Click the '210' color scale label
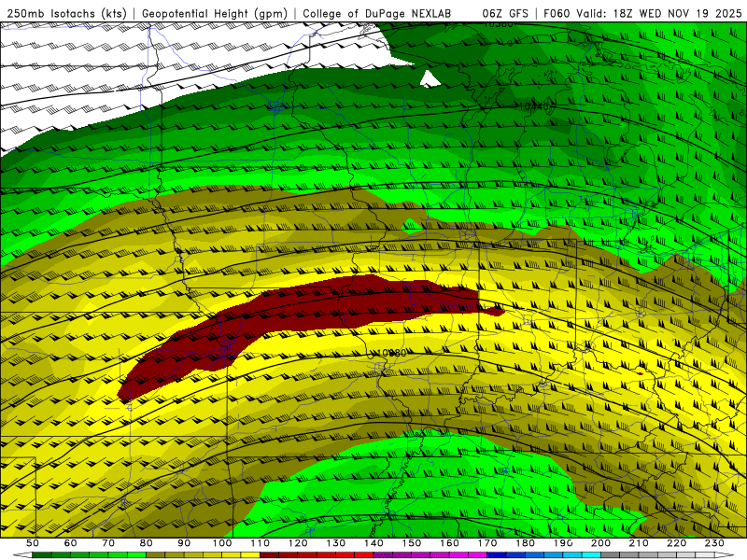This screenshot has width=747, height=560. (x=639, y=543)
